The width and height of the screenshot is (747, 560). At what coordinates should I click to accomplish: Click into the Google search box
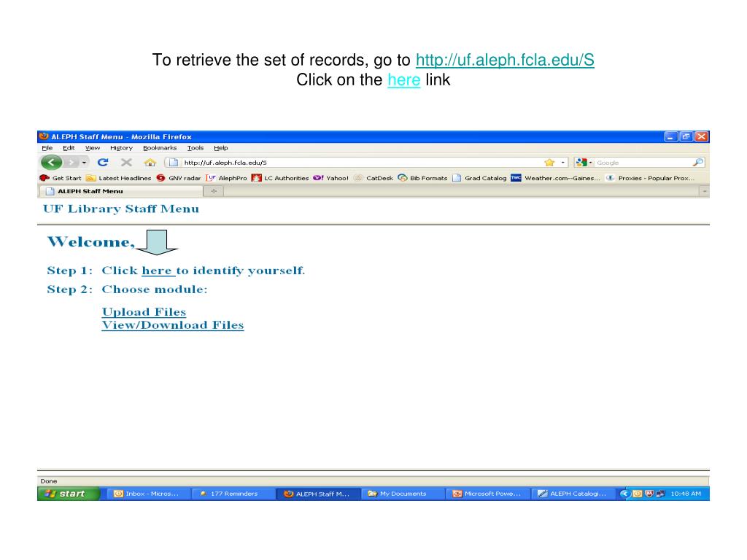(x=642, y=163)
